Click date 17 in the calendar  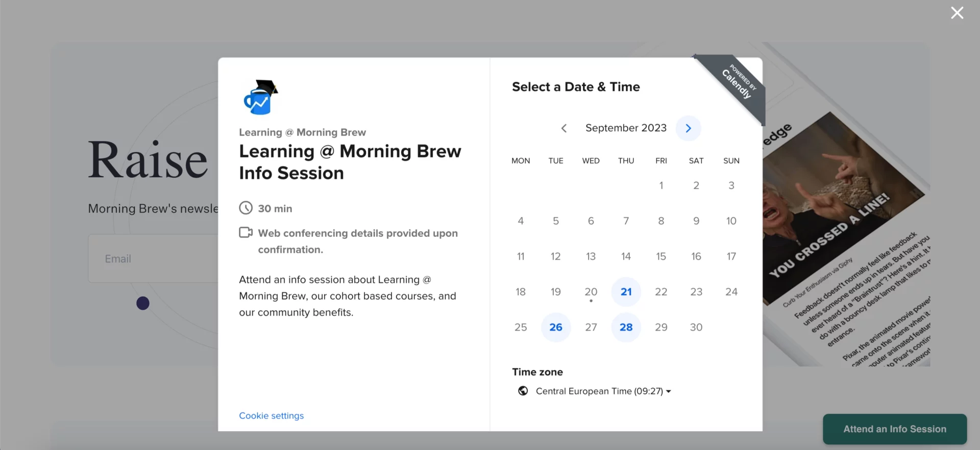pos(731,256)
